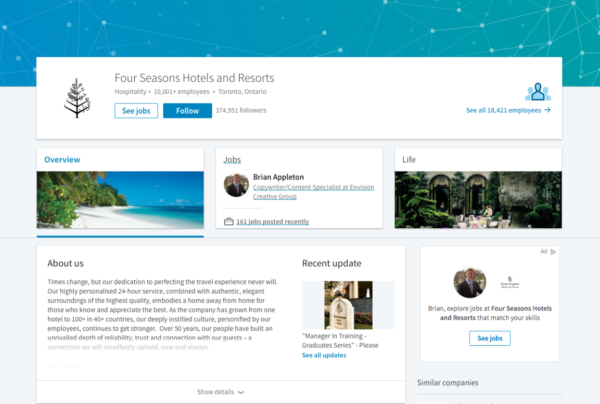Click the Toronto, Ontario location text
Viewport: 600px width, 404px height.
coord(242,91)
